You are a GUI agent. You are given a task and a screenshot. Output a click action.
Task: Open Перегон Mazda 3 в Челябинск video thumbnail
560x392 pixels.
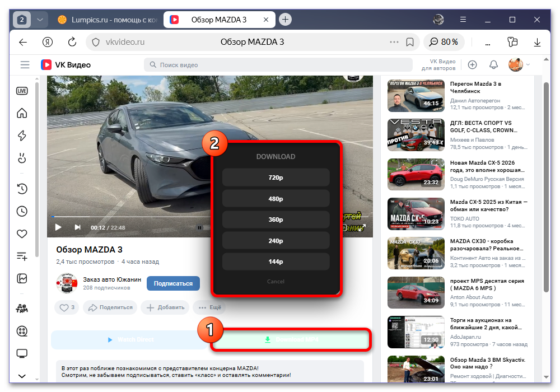pyautogui.click(x=416, y=96)
